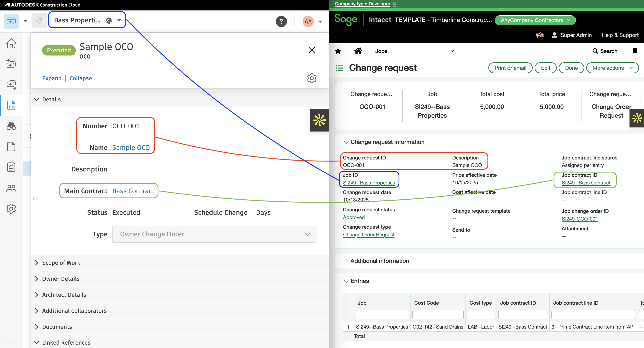Open notifications via the megaphone icon
Screen dimensions: 644x348
pos(540,35)
